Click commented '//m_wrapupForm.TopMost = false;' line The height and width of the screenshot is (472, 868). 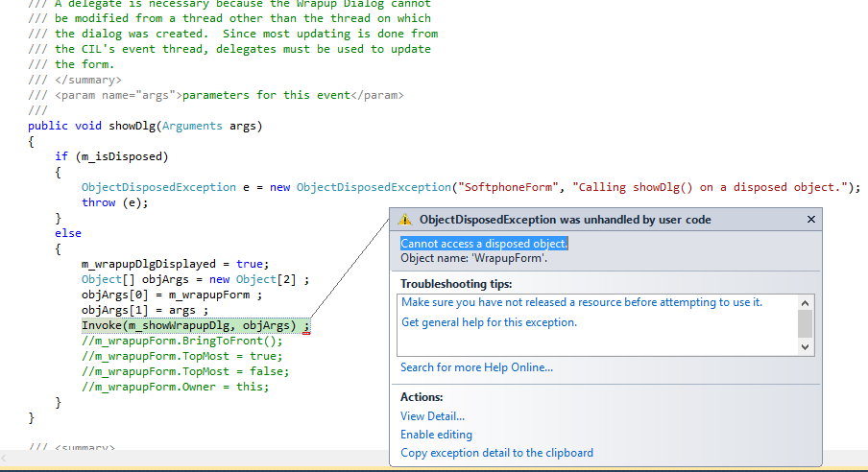[185, 371]
